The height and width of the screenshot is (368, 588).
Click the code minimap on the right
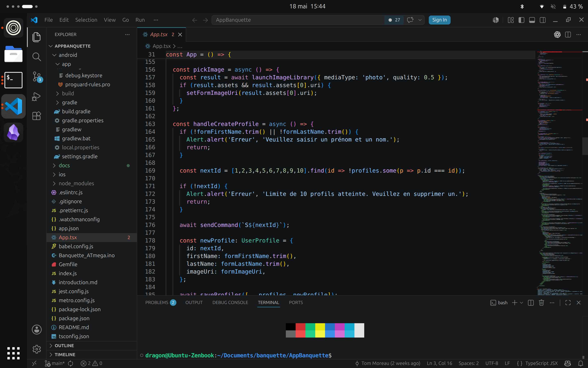[559, 173]
